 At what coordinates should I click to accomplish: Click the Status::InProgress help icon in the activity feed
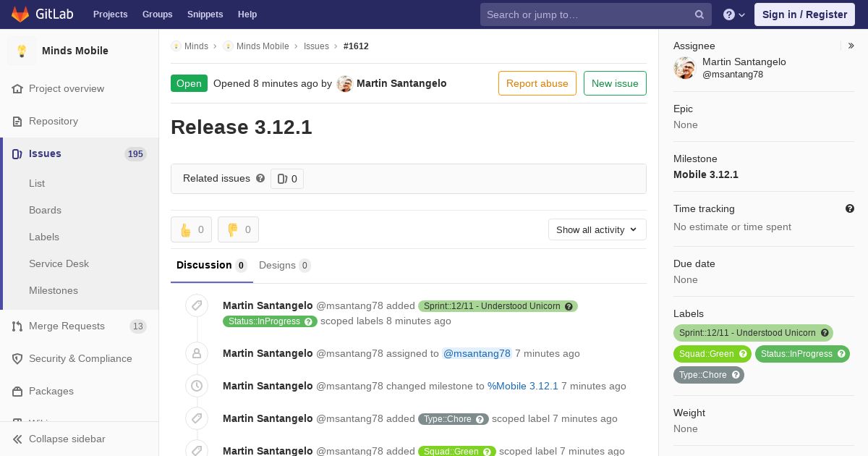308,321
